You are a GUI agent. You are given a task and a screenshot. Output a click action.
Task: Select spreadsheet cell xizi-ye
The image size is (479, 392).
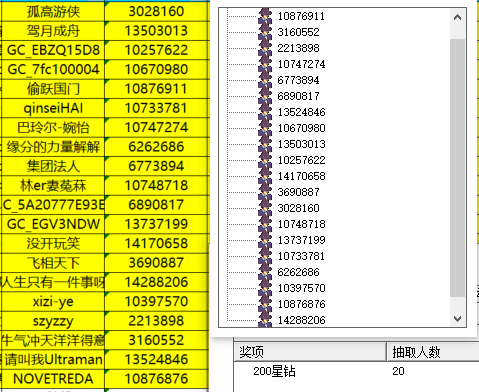point(53,301)
